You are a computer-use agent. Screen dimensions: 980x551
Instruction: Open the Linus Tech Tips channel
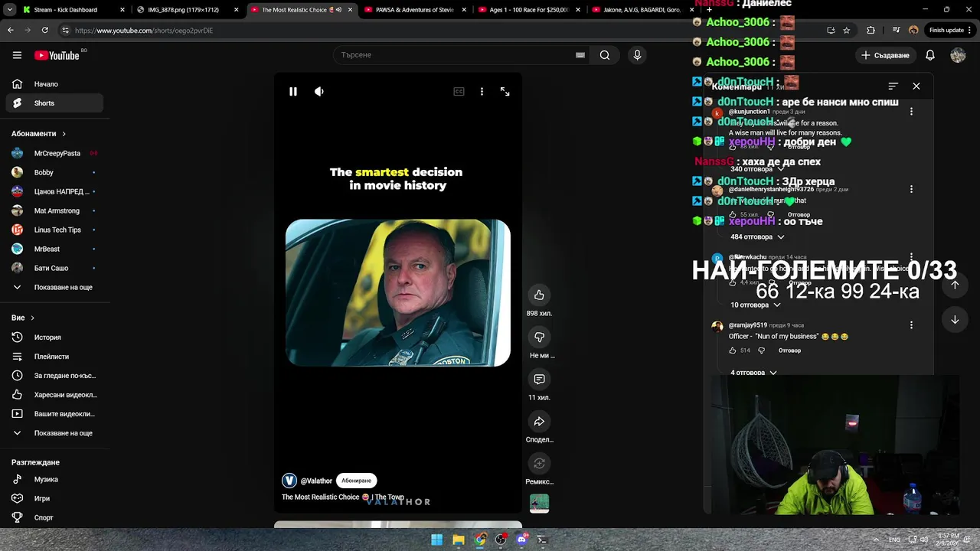(x=54, y=230)
